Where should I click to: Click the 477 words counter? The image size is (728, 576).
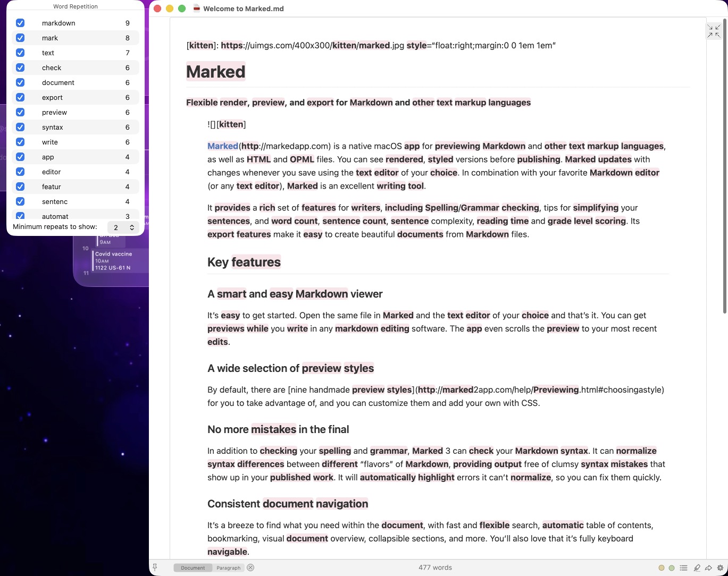pos(435,567)
